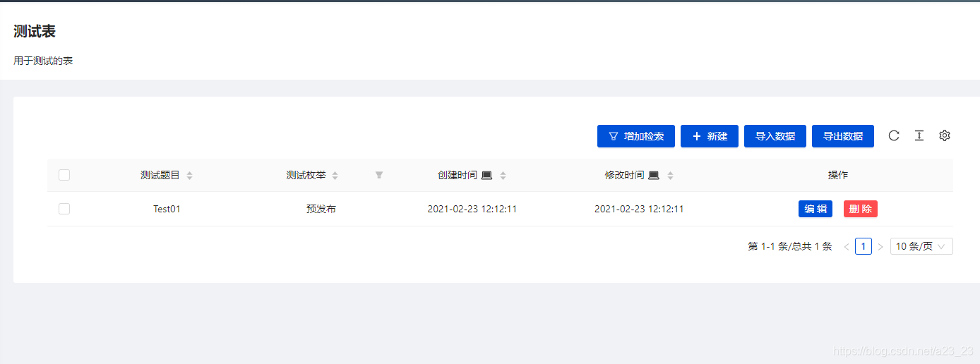Open the 测试枚举 filter icon
Image resolution: width=980 pixels, height=364 pixels.
point(379,175)
